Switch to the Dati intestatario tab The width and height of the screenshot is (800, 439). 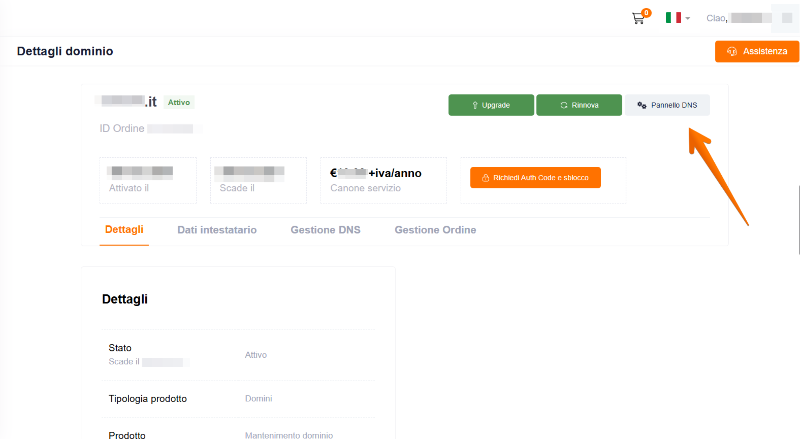[217, 230]
